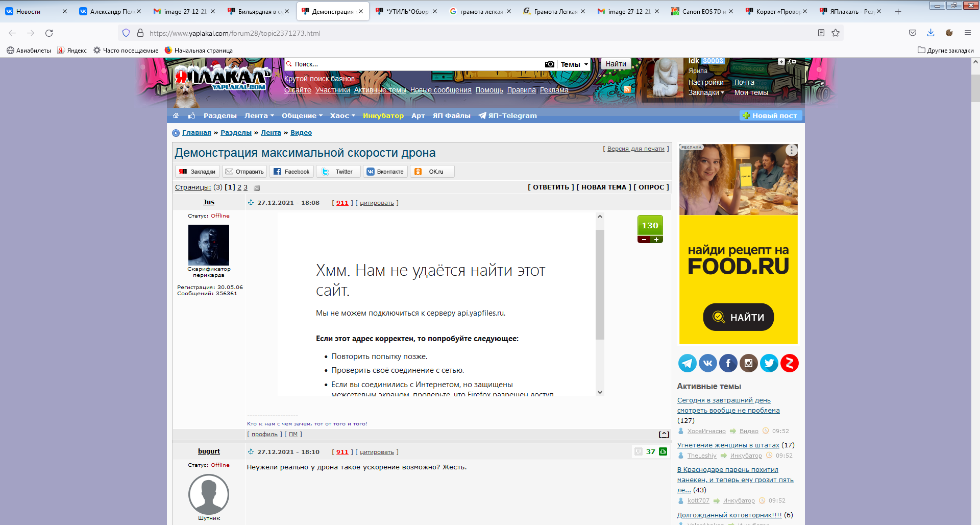Image resolution: width=980 pixels, height=525 pixels.
Task: Upvote the post with the plus button
Action: tap(656, 240)
